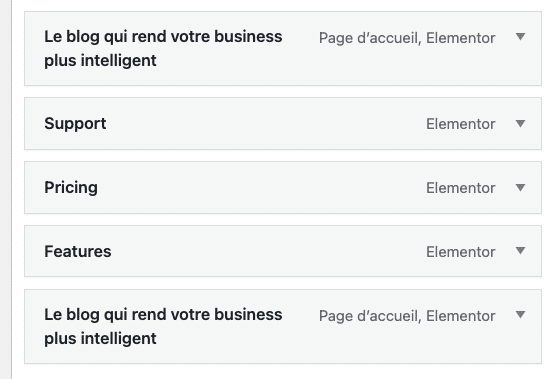This screenshot has height=379, width=560.
Task: Select the topmost 'Le blog qui rend' title
Action: click(x=163, y=49)
